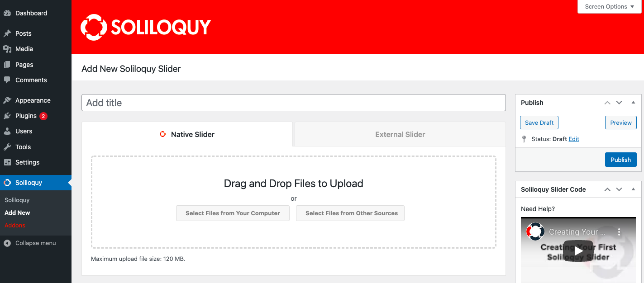Image resolution: width=644 pixels, height=283 pixels.
Task: Click the blue Publish button
Action: (x=621, y=160)
